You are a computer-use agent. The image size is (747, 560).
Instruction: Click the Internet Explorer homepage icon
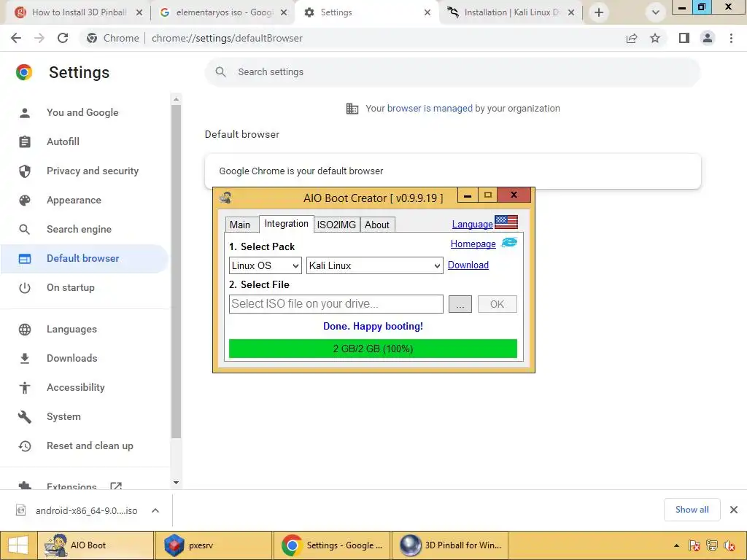[x=509, y=243]
